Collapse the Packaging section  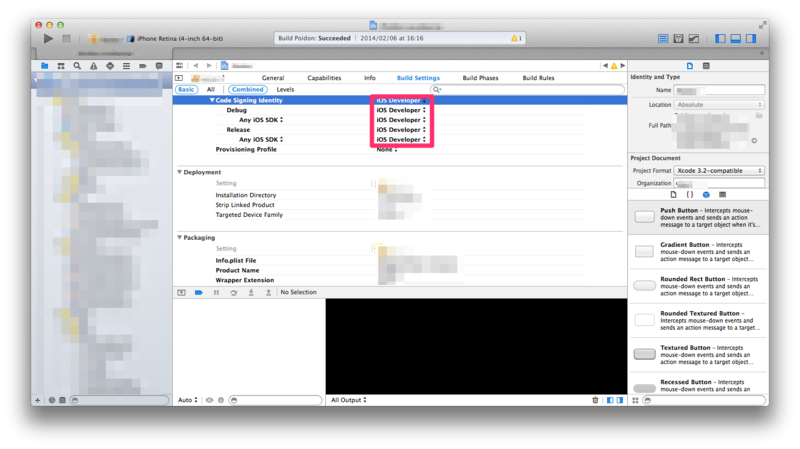[180, 238]
